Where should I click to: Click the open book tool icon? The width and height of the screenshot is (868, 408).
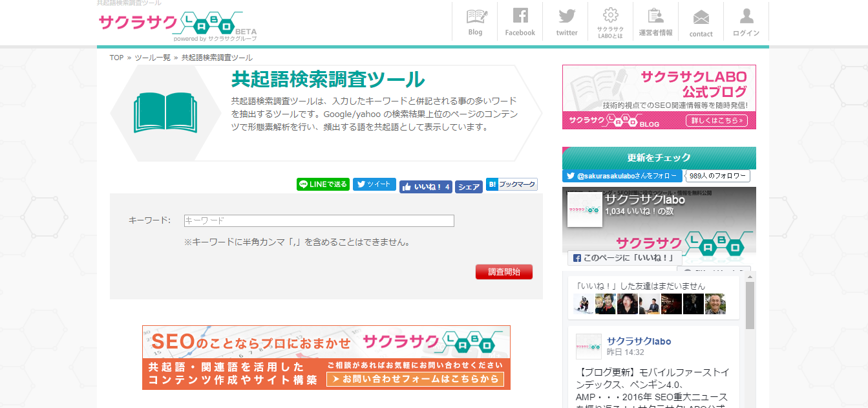pyautogui.click(x=165, y=113)
